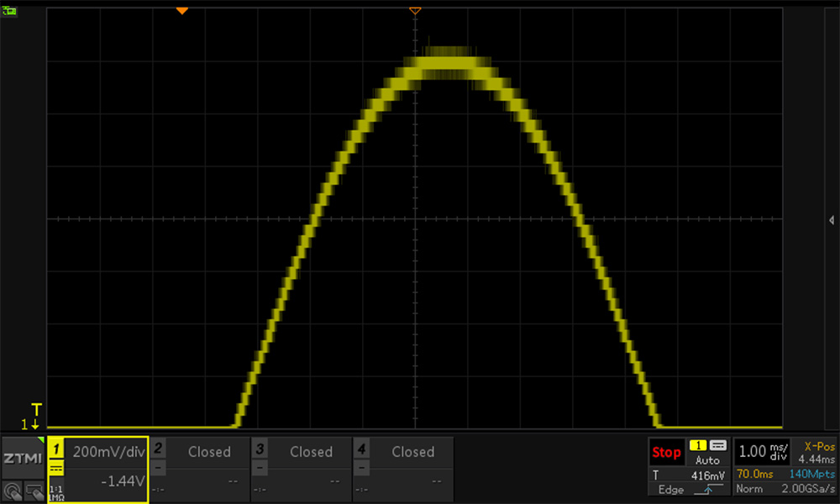Open the 1.00 ms/div timebase setting

click(x=763, y=452)
